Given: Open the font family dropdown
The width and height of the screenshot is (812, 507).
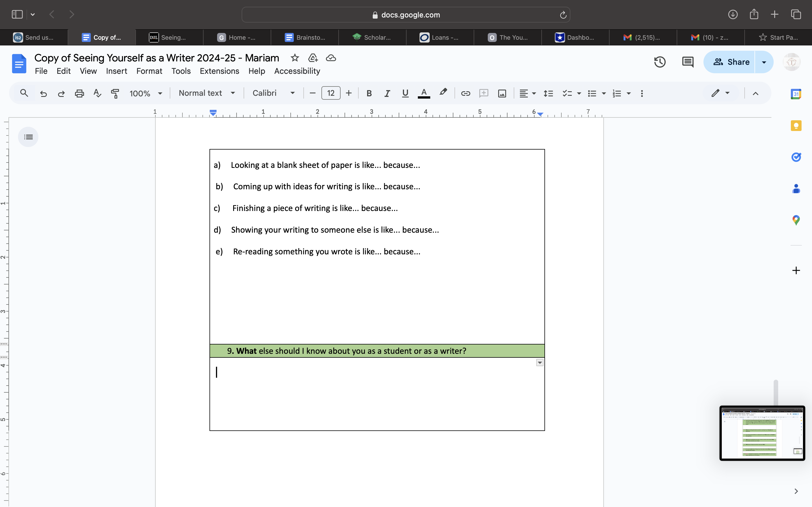Looking at the screenshot, I should tap(273, 93).
